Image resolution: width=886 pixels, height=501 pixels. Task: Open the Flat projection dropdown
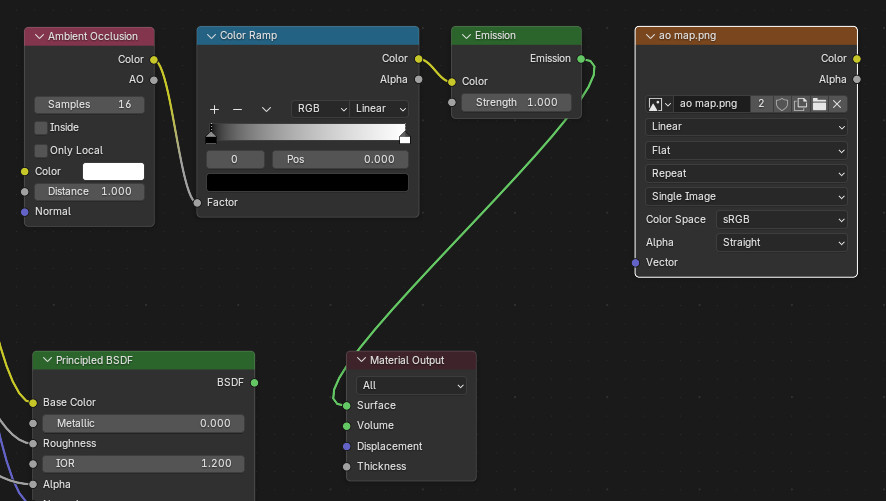pos(746,150)
